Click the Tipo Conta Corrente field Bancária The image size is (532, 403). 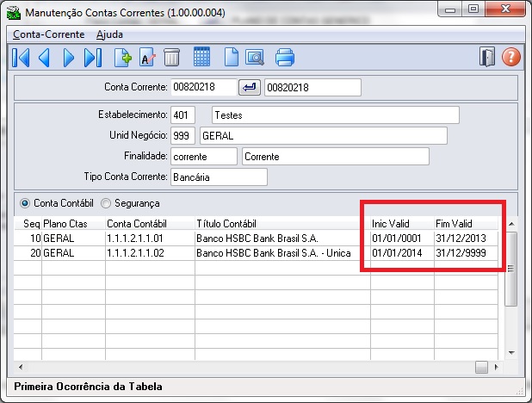click(219, 177)
